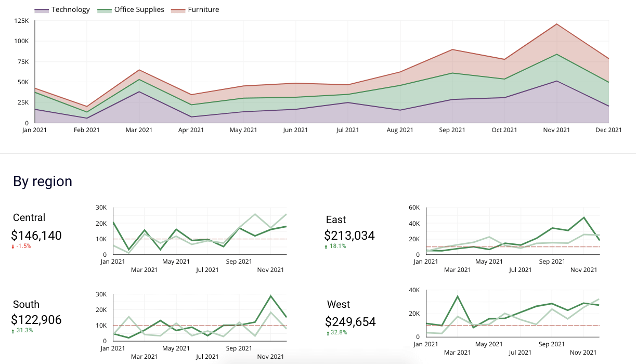Click the Dec 2021 label on the main chart axis
This screenshot has height=364, width=636.
(608, 130)
